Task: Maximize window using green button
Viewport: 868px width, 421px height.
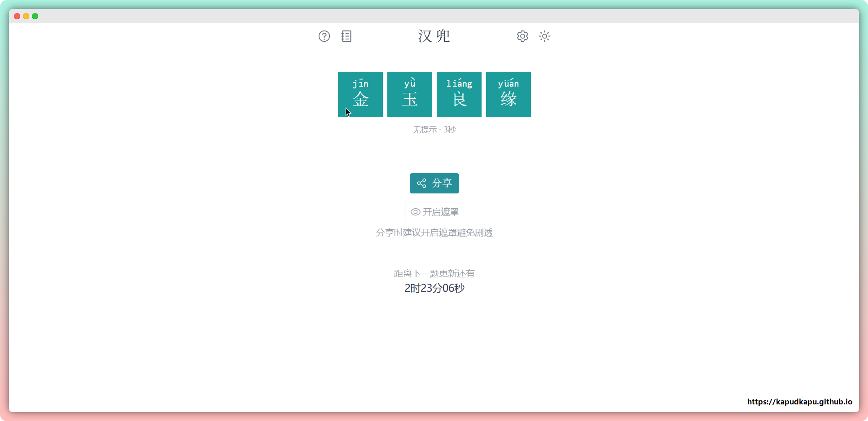Action: click(x=35, y=16)
